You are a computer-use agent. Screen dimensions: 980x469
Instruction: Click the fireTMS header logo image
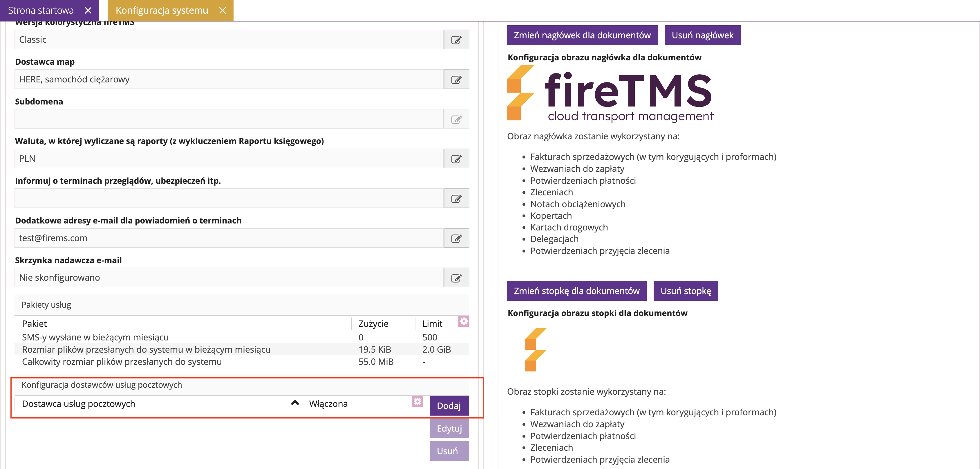[610, 94]
